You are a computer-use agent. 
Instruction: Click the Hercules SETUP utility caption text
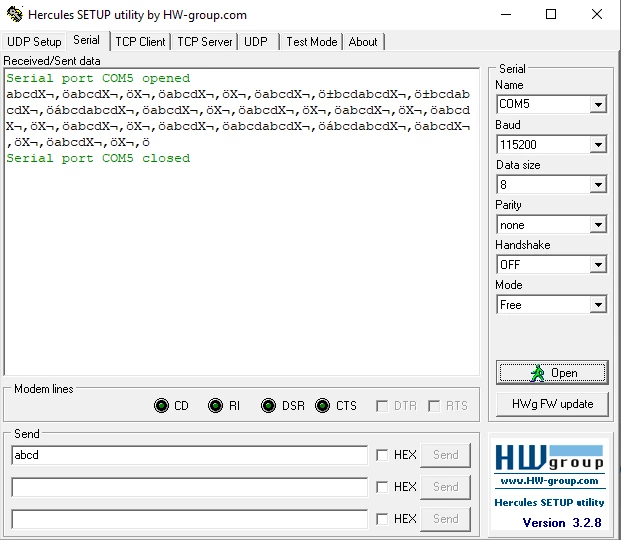coord(549,502)
